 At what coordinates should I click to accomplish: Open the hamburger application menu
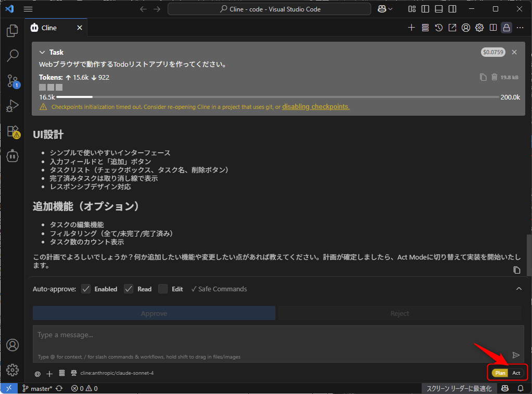pos(28,9)
